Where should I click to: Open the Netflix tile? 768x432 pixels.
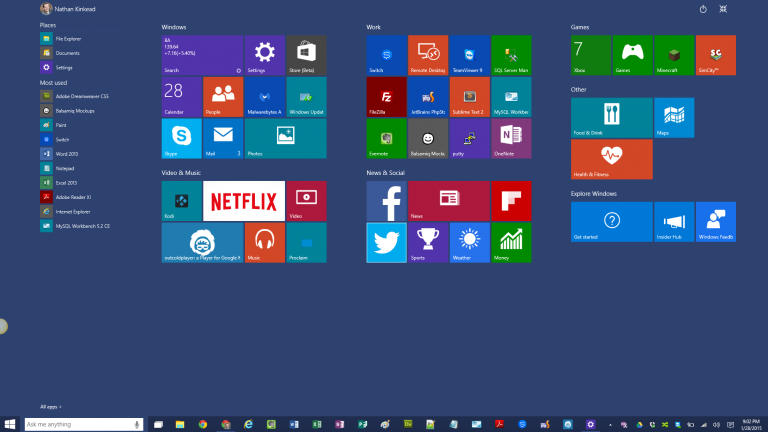pyautogui.click(x=244, y=201)
